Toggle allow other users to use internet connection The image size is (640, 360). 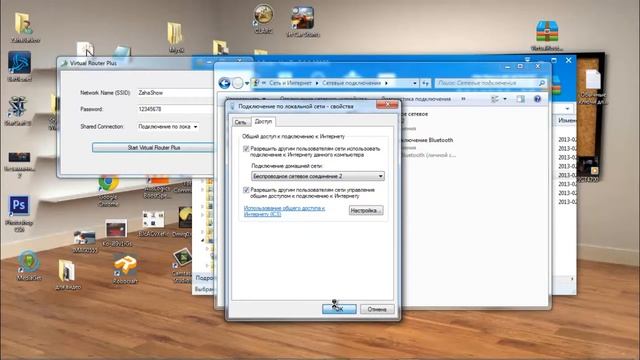(x=246, y=149)
